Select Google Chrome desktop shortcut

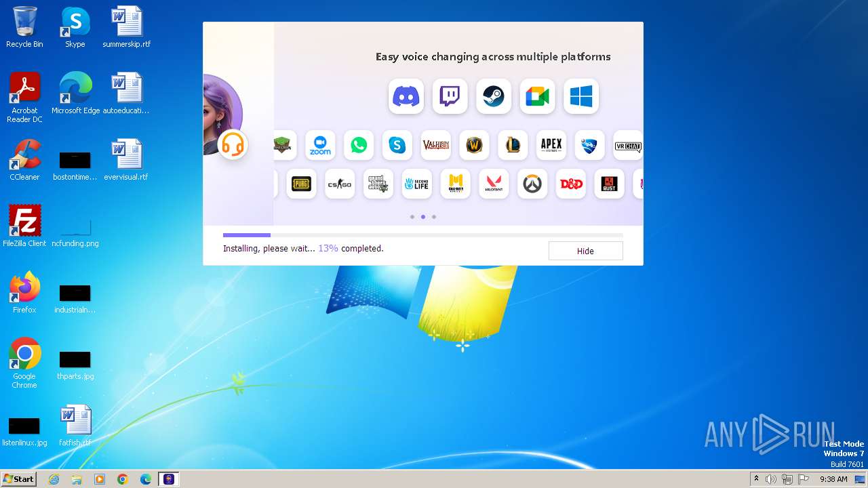(x=24, y=363)
